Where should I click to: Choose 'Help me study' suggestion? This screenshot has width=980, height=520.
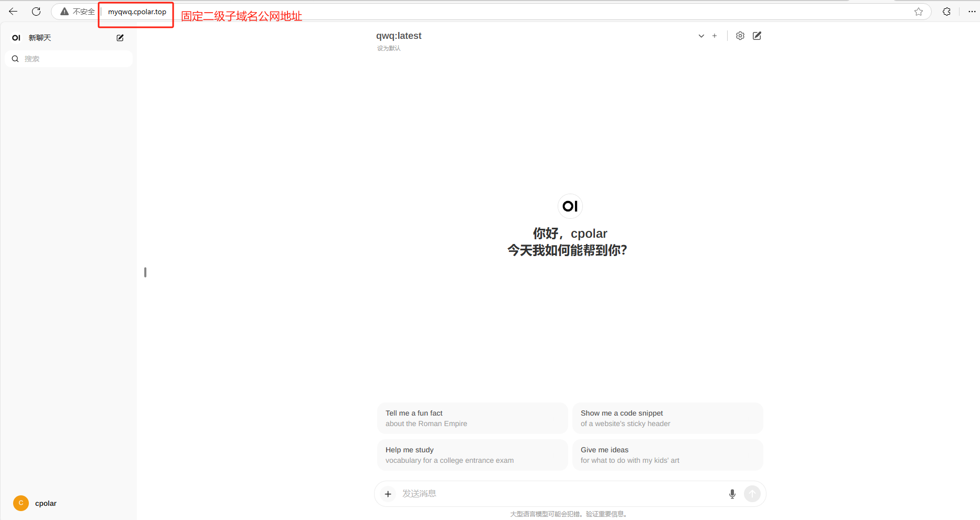pyautogui.click(x=472, y=455)
